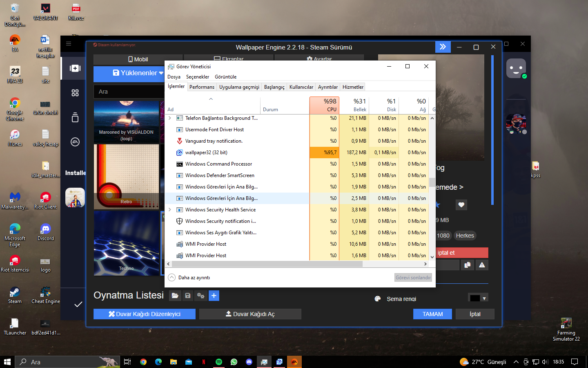Click Wallpaper Engine icon in the taskbar
The image size is (588, 368).
[279, 362]
